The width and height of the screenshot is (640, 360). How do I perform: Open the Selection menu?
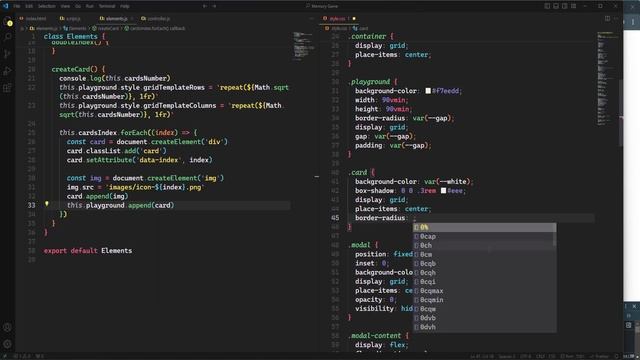pyautogui.click(x=47, y=6)
